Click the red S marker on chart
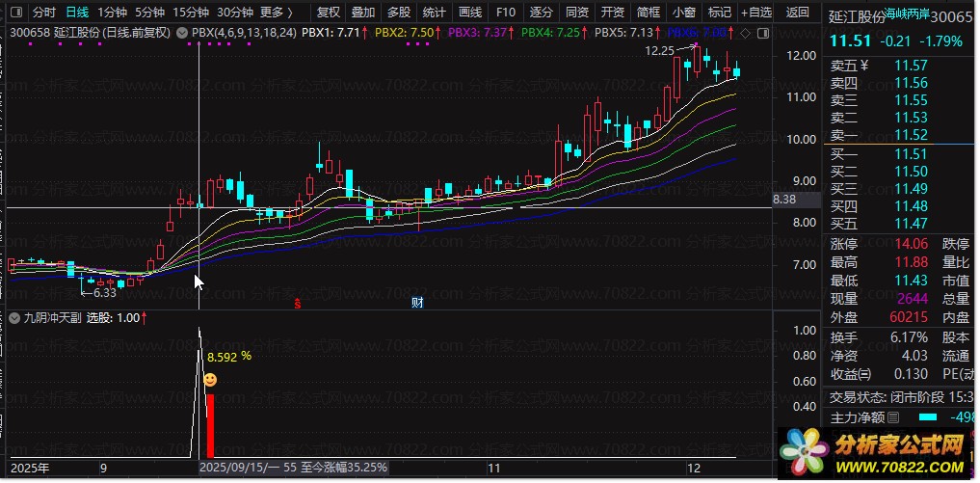Image resolution: width=980 pixels, height=483 pixels. [x=298, y=303]
